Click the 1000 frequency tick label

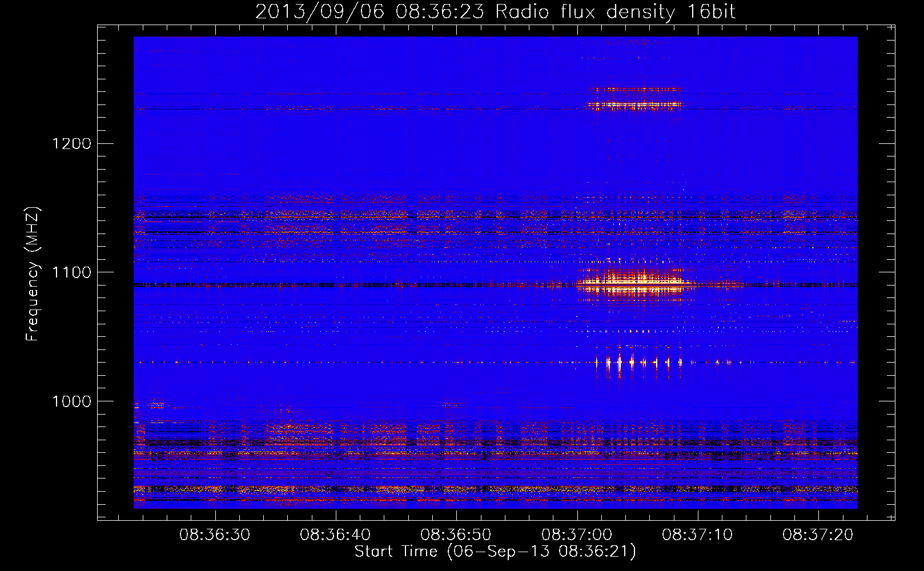(71, 401)
